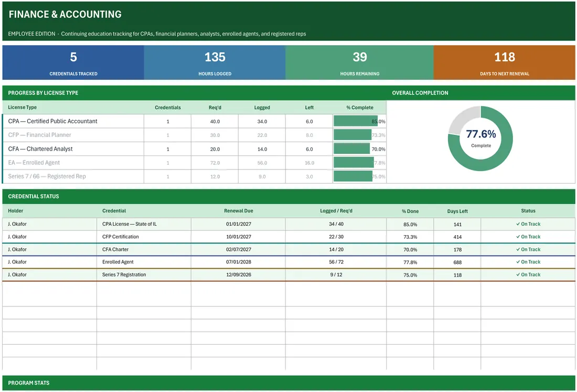Click the CFP hours left 8.0 cell
577x392 pixels.
pos(309,135)
